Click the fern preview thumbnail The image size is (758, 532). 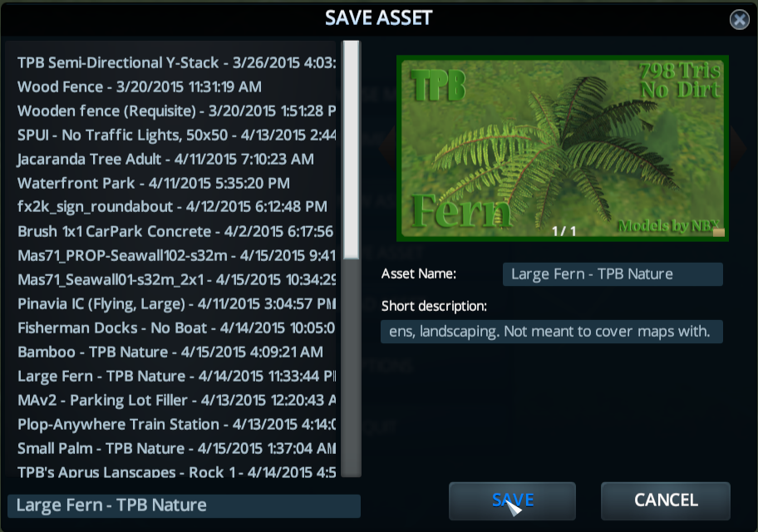click(x=562, y=149)
